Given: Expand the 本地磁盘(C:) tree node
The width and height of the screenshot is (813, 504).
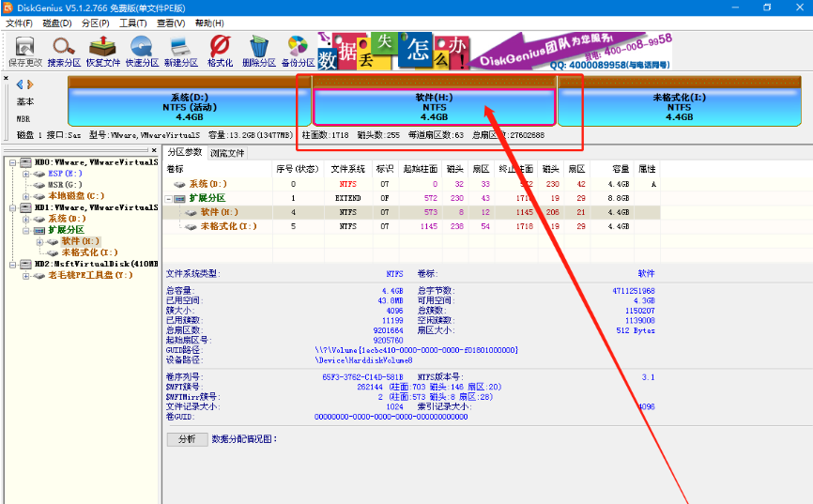Looking at the screenshot, I should tap(25, 196).
